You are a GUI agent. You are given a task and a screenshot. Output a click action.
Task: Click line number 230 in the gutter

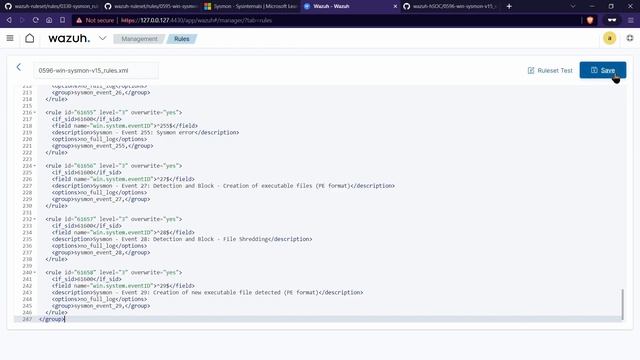click(27, 206)
